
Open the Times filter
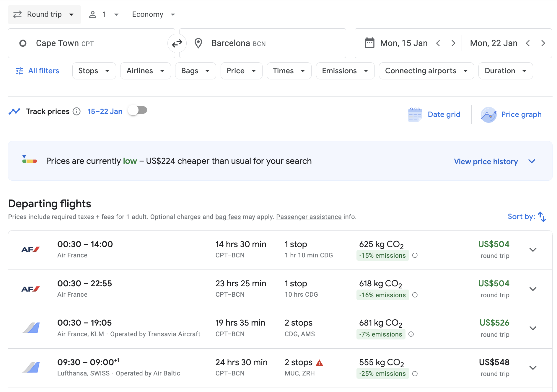(289, 71)
